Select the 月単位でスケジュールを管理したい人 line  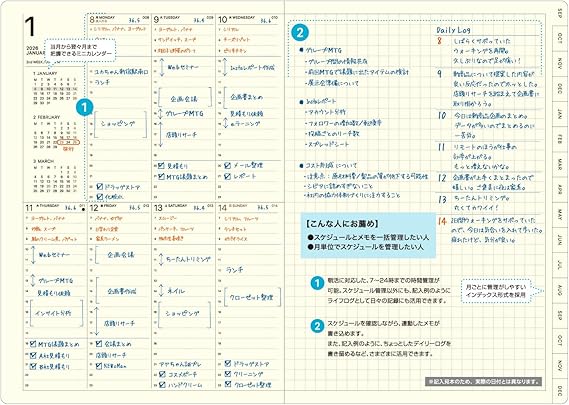pos(365,247)
